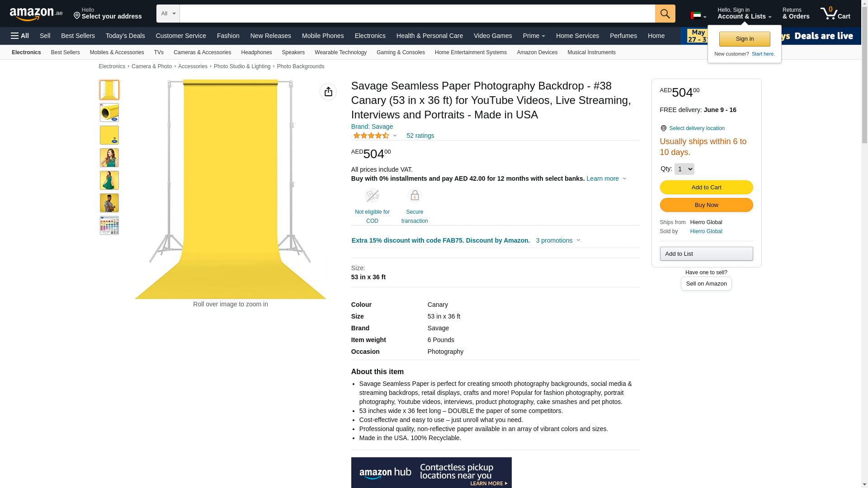
Task: Expand the 3 promotions section
Action: 558,240
